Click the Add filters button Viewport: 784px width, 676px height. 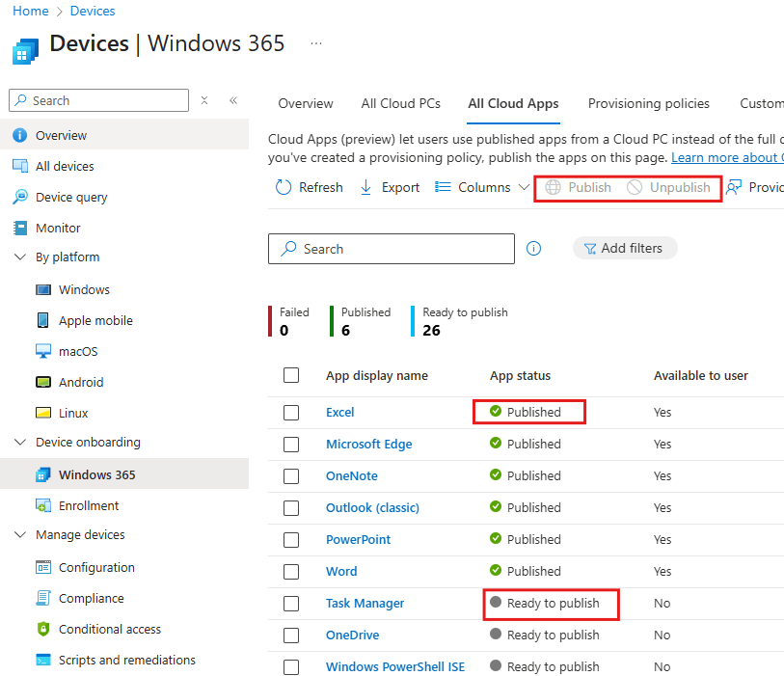[x=625, y=249]
